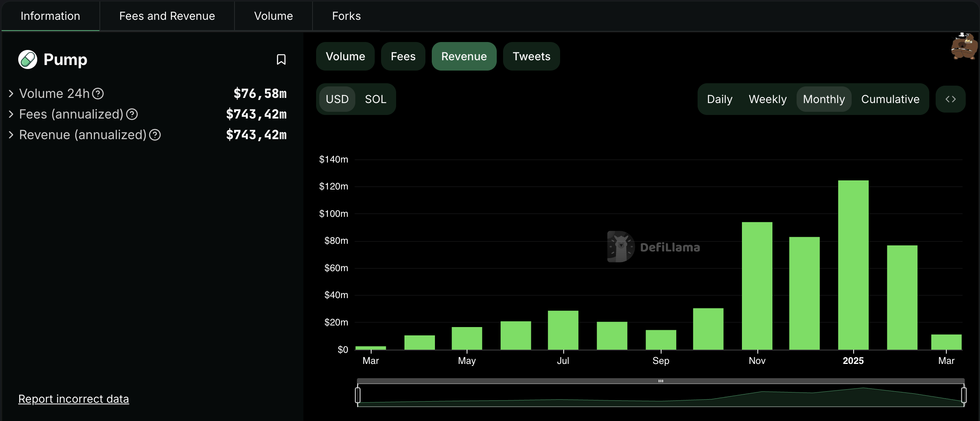
Task: Bookmark the Pump protocol
Action: [x=281, y=59]
